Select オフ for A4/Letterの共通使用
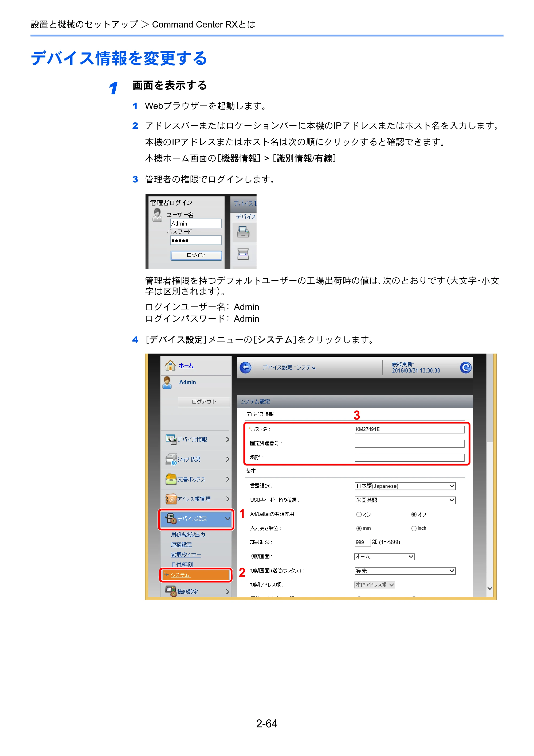 click(414, 514)
